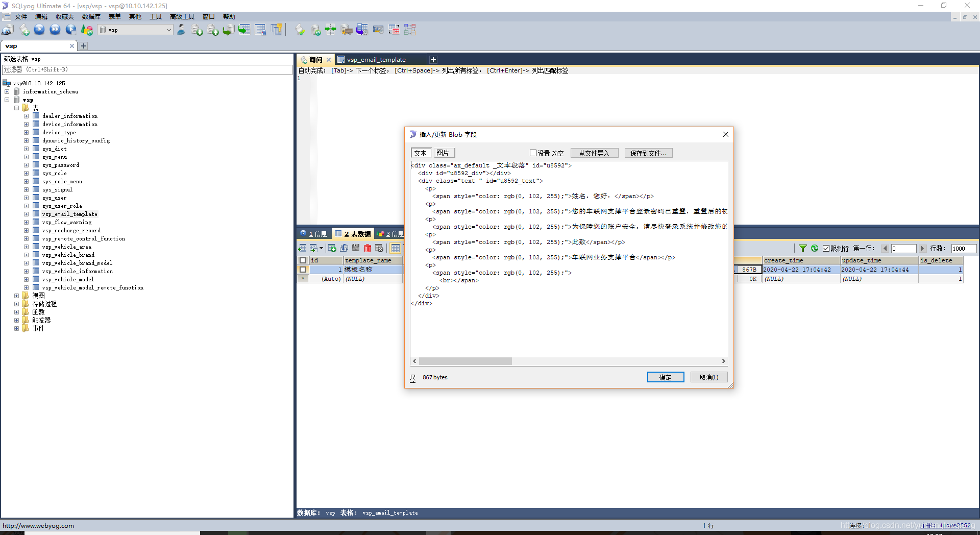Viewport: 980px width, 535px height.
Task: Duplicate current row icon
Action: click(344, 248)
